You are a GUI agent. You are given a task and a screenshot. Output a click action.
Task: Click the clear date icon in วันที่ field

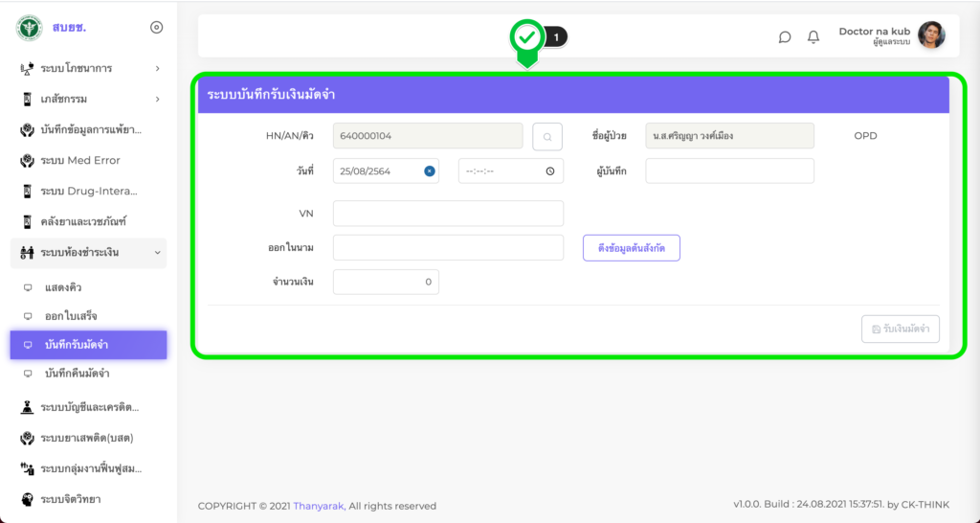[430, 171]
